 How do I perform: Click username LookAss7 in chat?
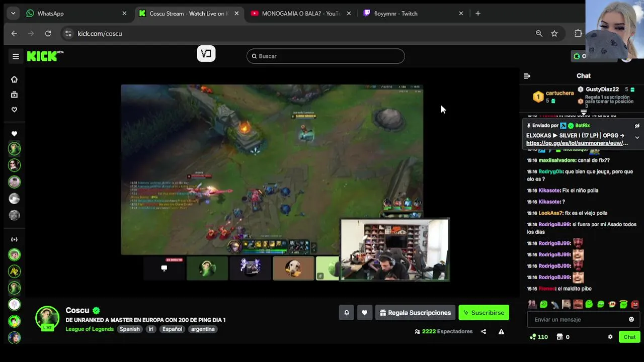click(x=550, y=213)
